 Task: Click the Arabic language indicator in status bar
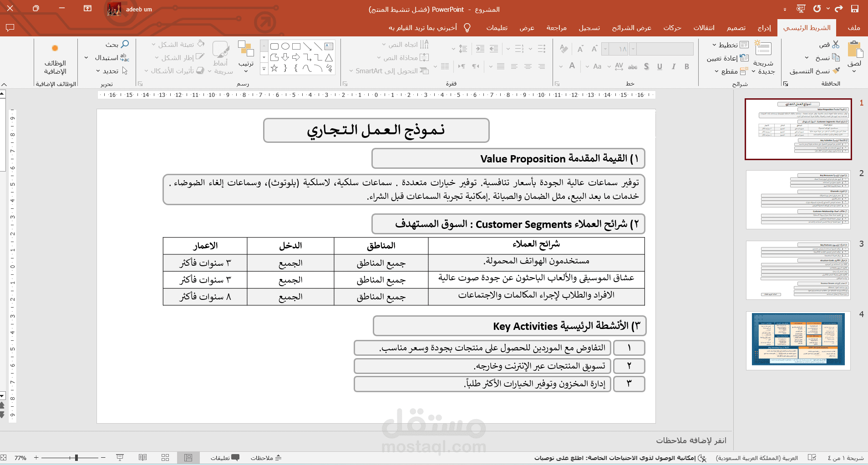[757, 458]
